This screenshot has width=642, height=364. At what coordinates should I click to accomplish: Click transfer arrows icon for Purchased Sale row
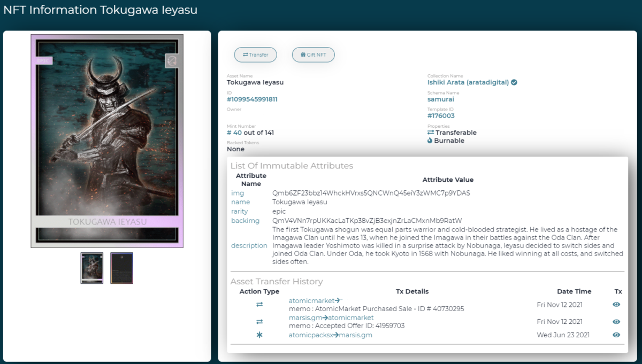point(259,305)
